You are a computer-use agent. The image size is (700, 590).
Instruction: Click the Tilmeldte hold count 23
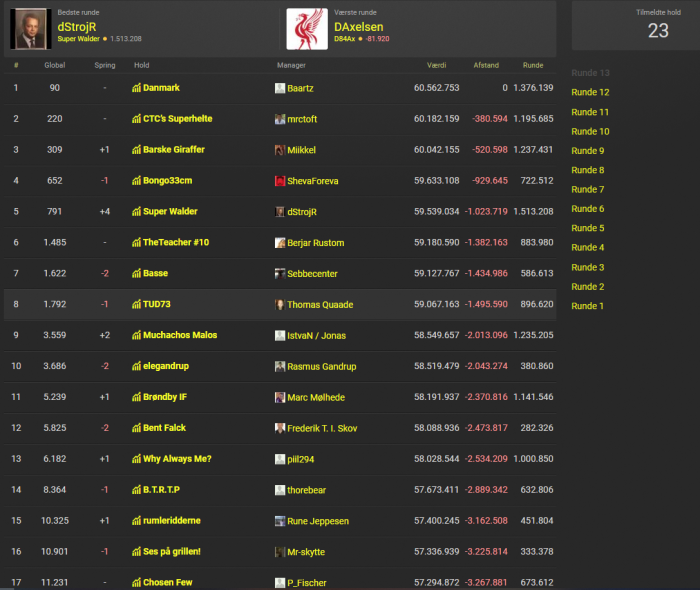click(658, 31)
